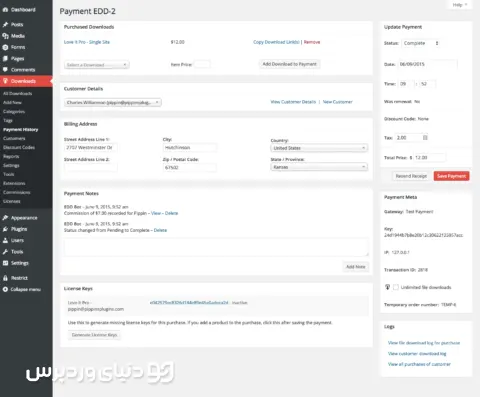Image resolution: width=480 pixels, height=397 pixels.
Task: Click View file download log for purchase
Action: click(424, 343)
